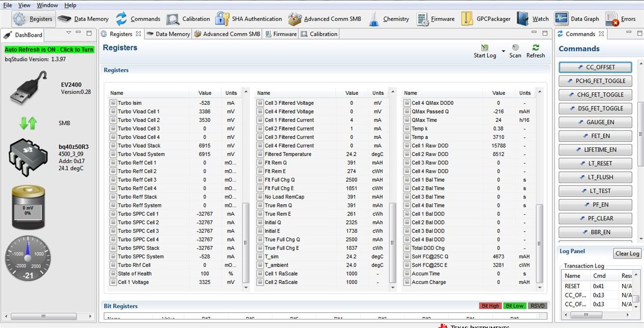Click the GAUGE_EN command button
Image resolution: width=644 pixels, height=328 pixels.
tap(595, 122)
